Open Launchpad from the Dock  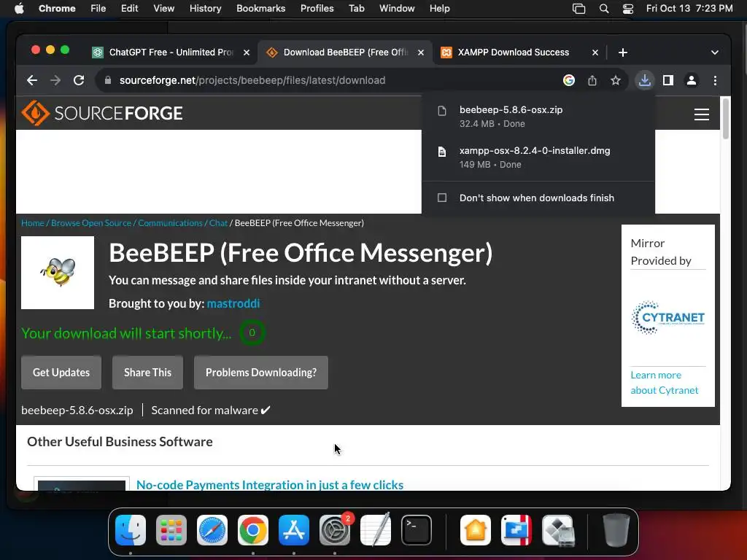[x=171, y=530]
